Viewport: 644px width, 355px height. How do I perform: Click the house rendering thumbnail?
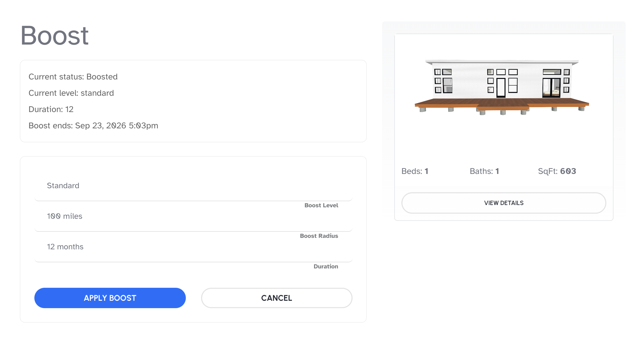502,87
